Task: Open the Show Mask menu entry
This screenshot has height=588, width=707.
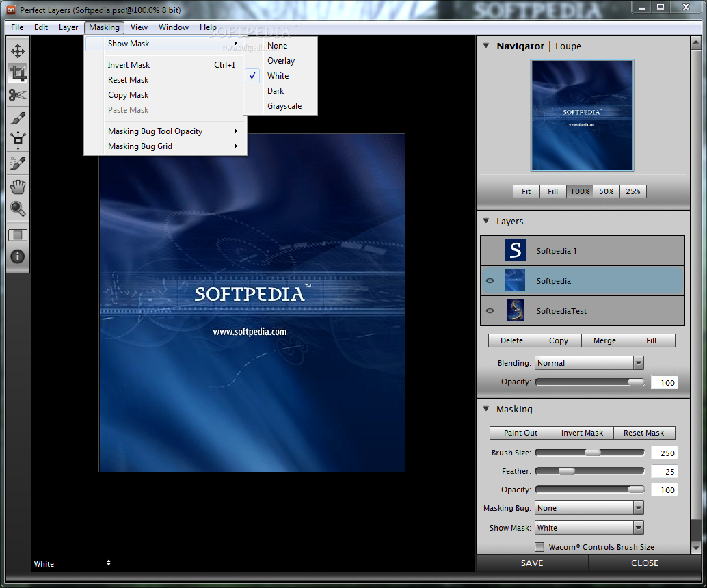Action: coord(165,44)
